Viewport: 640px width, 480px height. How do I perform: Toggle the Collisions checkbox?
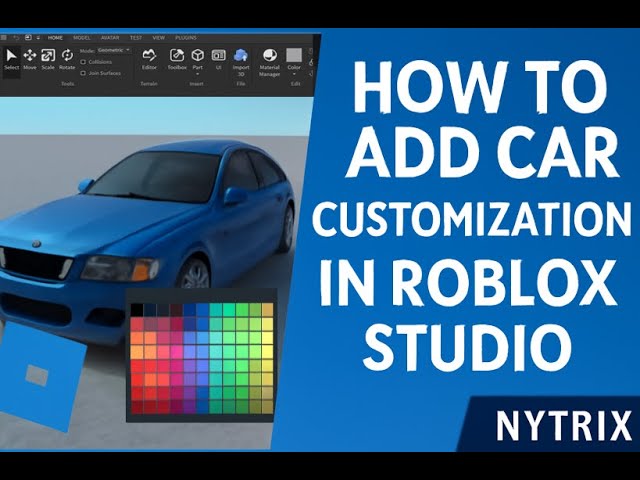(x=83, y=62)
